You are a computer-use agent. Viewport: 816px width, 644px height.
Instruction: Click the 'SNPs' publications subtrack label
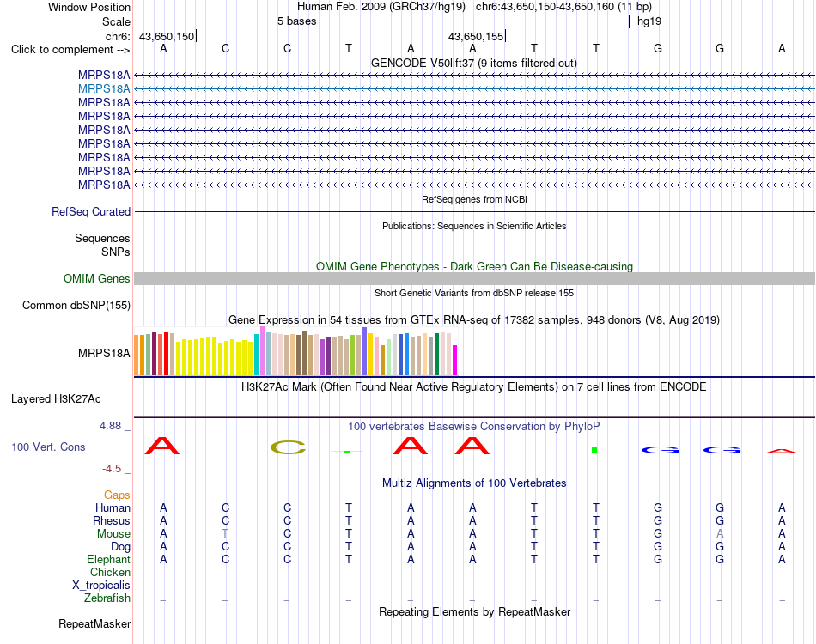click(x=116, y=252)
